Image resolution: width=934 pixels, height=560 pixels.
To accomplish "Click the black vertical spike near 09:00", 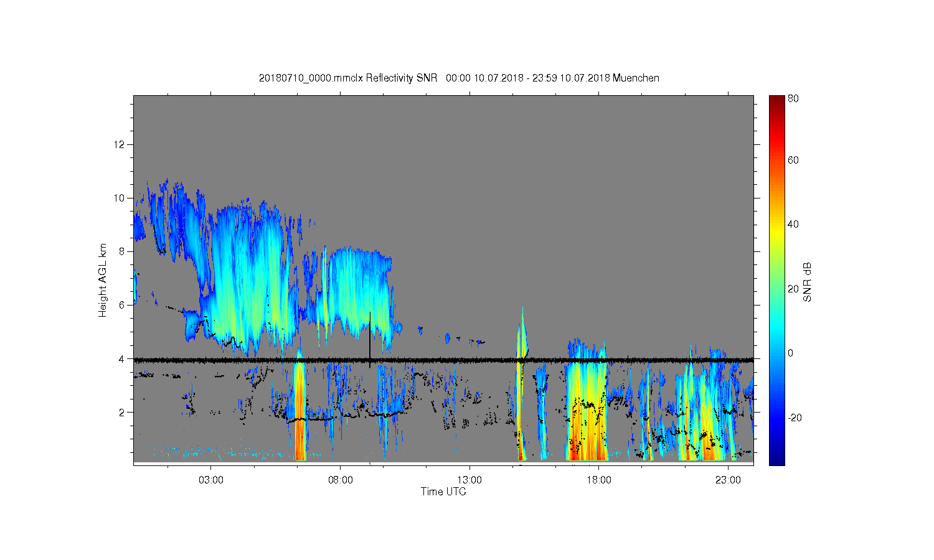I will (370, 339).
